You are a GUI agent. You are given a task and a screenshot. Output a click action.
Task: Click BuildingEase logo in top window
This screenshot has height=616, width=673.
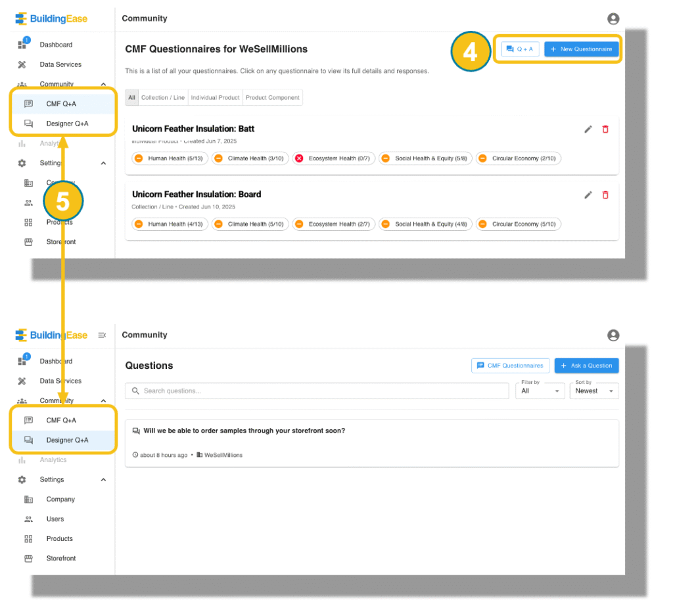pos(51,18)
